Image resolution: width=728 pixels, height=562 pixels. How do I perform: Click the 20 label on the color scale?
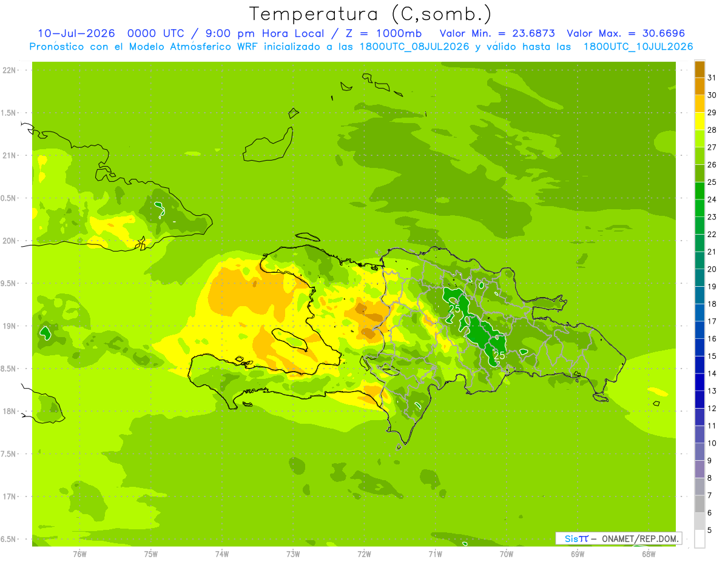click(x=712, y=269)
